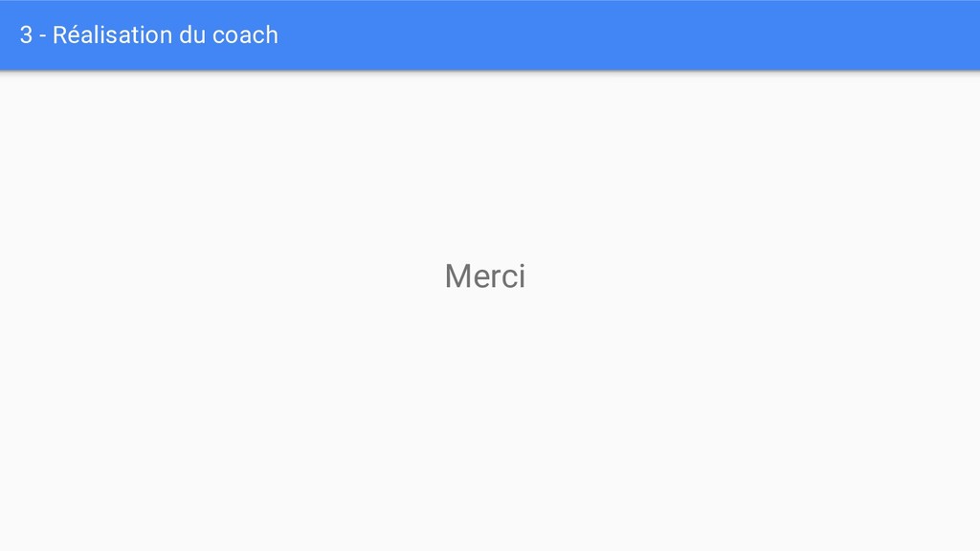The height and width of the screenshot is (551, 980).
Task: Tap the dash in the header title
Action: [x=42, y=37]
